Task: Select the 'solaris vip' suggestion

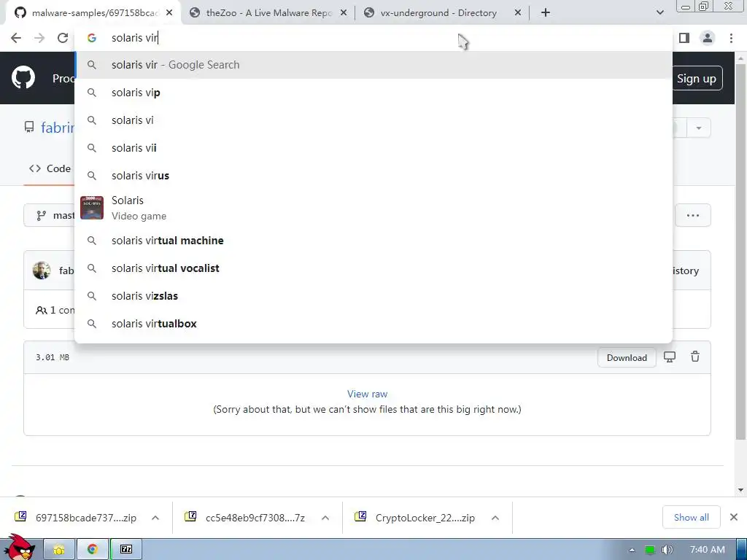Action: tap(373, 93)
